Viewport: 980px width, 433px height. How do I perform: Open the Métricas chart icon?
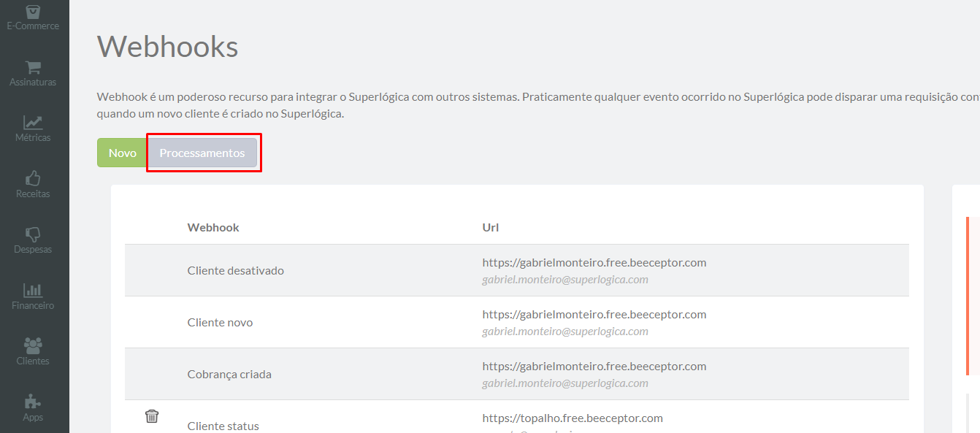click(x=33, y=123)
